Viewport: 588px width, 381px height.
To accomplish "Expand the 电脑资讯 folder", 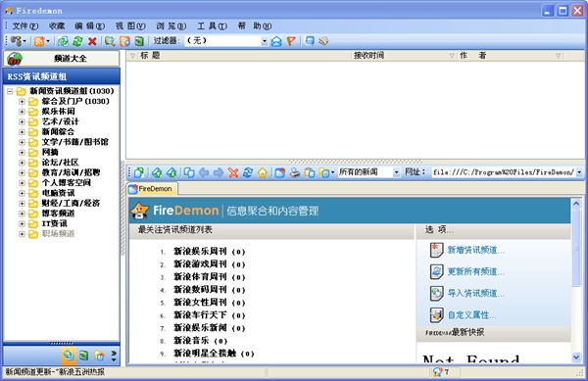I will pos(22,193).
